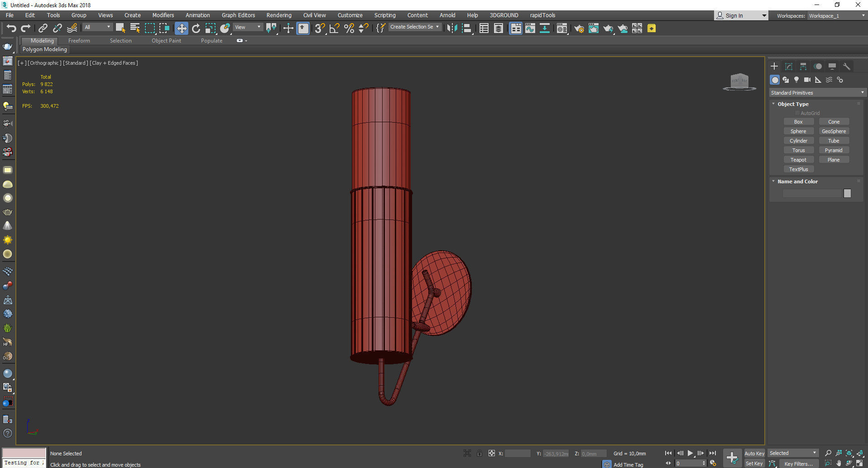868x468 pixels.
Task: Click the object color swatch
Action: [x=847, y=193]
